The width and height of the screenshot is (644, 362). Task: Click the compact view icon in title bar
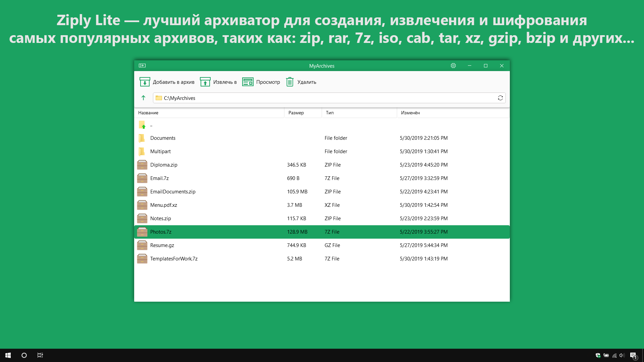[142, 66]
